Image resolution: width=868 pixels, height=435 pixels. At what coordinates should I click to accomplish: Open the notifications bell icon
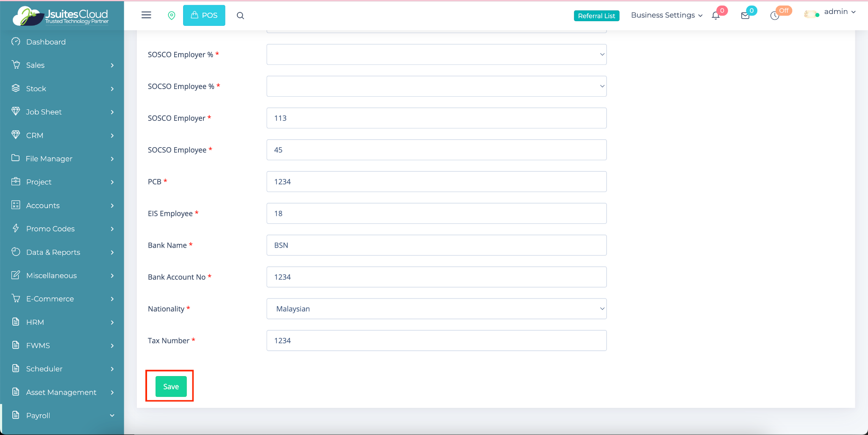716,16
